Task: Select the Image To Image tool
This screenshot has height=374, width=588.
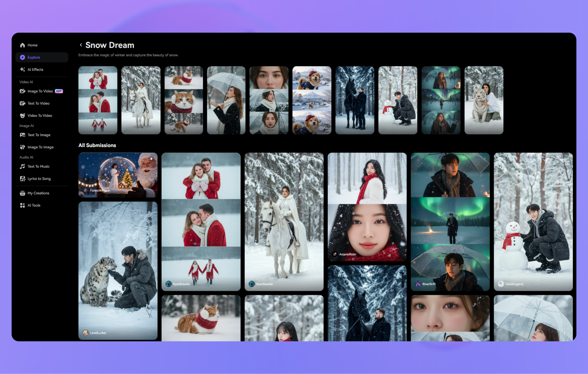Action: coord(40,147)
